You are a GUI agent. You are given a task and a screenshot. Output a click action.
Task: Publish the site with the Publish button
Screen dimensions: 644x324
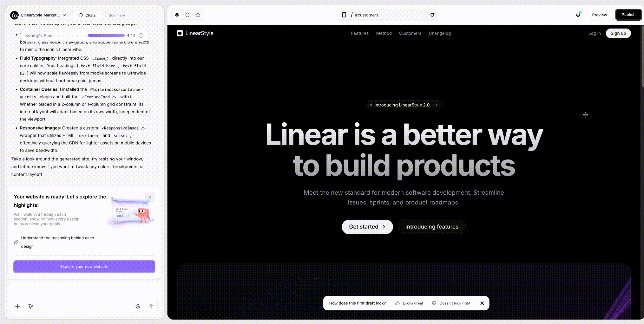[628, 15]
